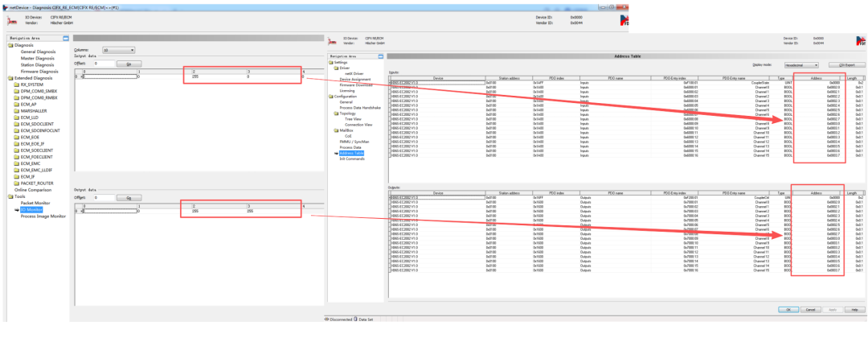Image resolution: width=868 pixels, height=342 pixels.
Task: Collapse the right window's Navigation Area
Action: pos(380,56)
